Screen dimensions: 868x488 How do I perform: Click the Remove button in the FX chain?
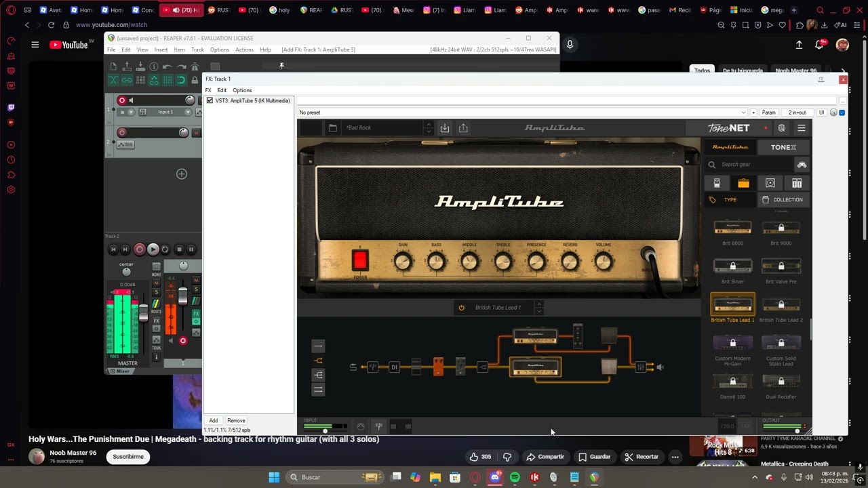[x=236, y=421]
